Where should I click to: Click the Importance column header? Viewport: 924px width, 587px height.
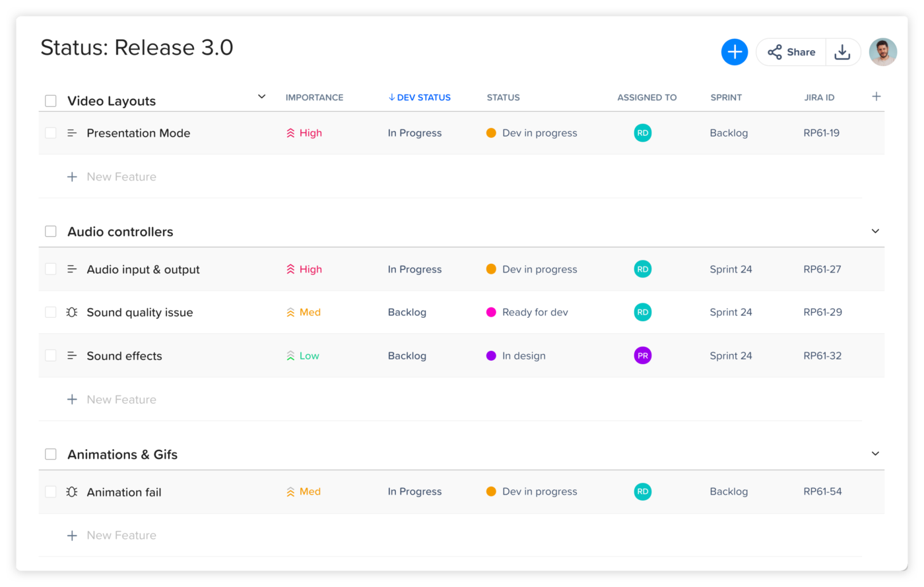coord(314,98)
